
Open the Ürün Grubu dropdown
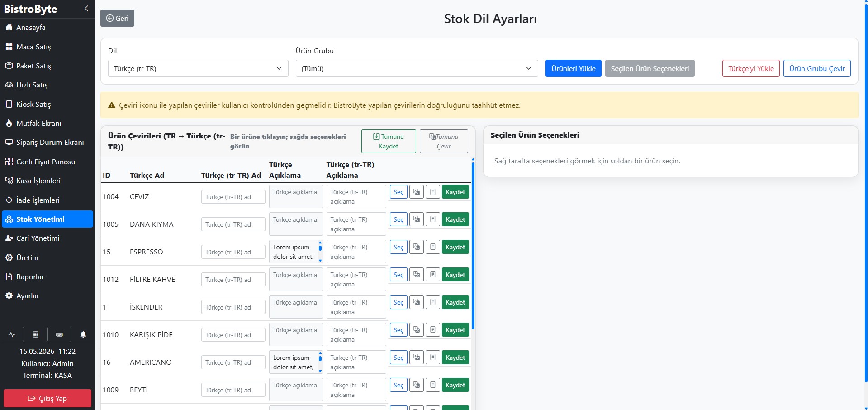417,68
